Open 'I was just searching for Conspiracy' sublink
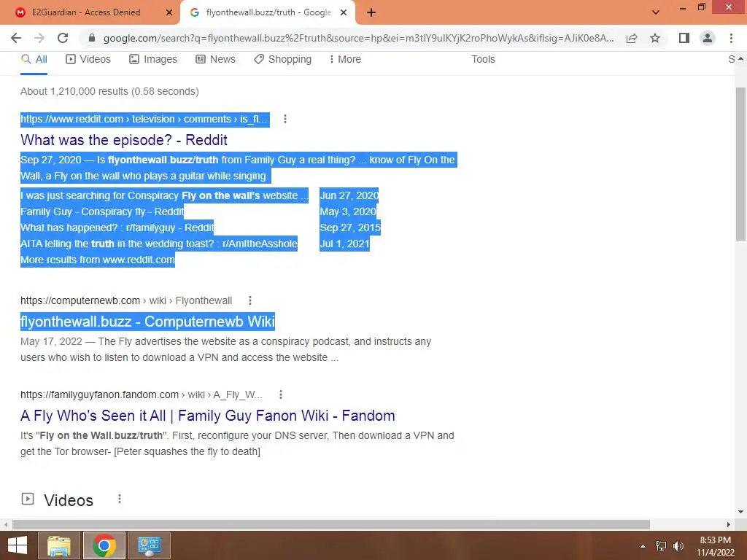The image size is (747, 560). (x=164, y=195)
